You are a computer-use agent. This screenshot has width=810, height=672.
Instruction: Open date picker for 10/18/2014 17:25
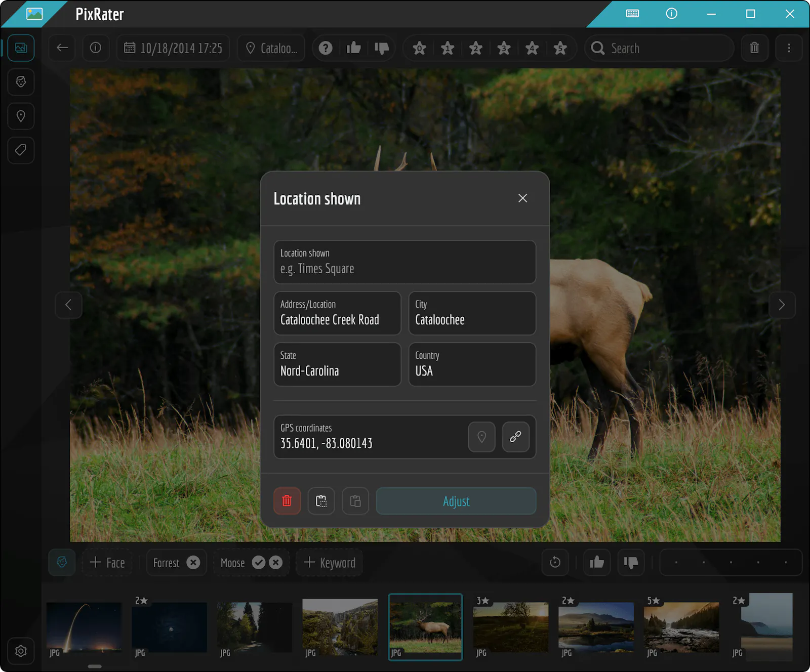point(173,48)
